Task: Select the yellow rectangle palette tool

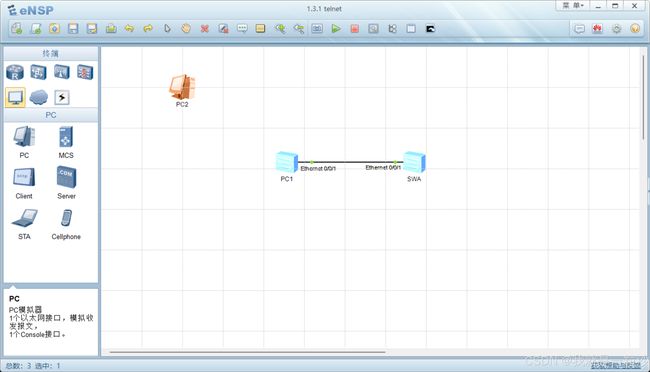Action: tap(260, 28)
